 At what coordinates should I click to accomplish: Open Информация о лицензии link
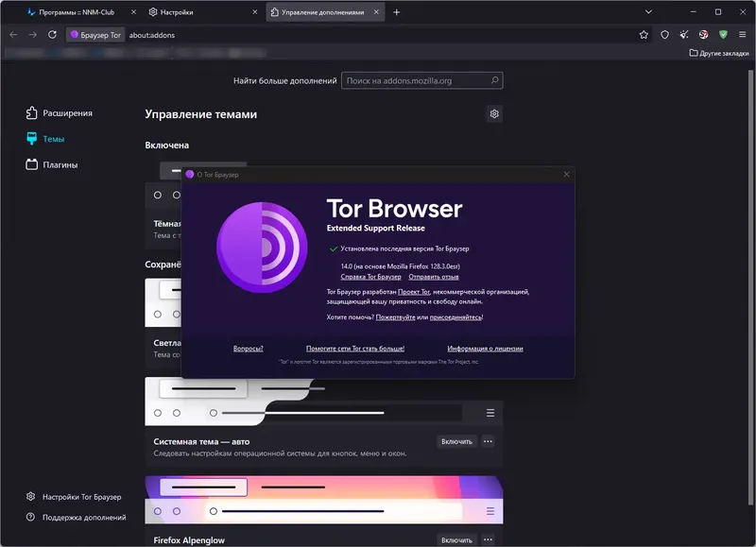[485, 349]
